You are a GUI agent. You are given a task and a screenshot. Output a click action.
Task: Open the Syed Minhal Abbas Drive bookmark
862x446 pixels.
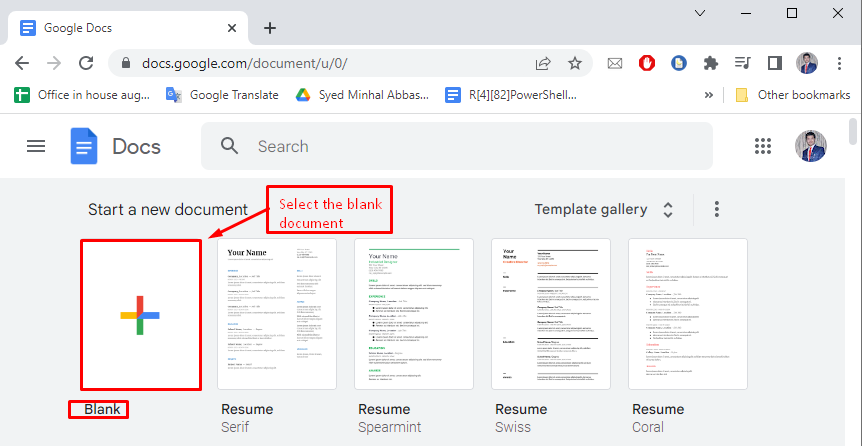point(362,95)
